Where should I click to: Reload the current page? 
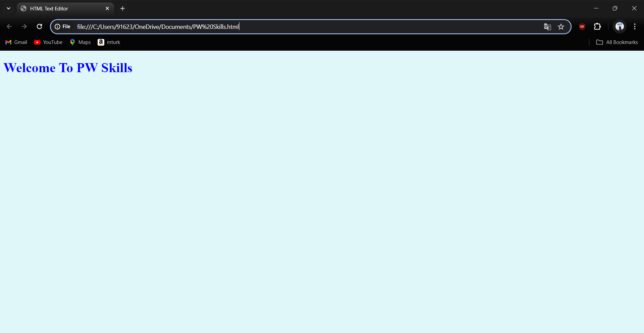pos(39,27)
